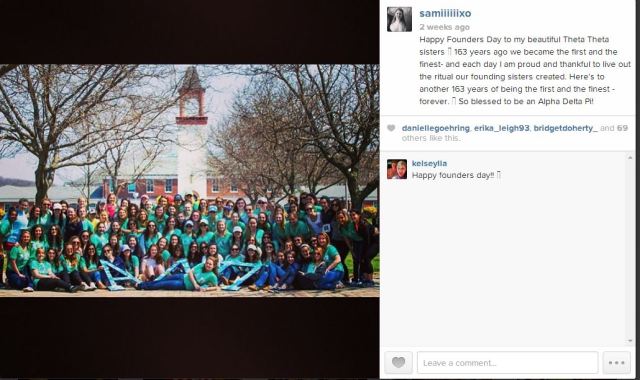This screenshot has width=640, height=380.
Task: Open bridgetdoherty_ profile from likes
Action: tap(565, 128)
